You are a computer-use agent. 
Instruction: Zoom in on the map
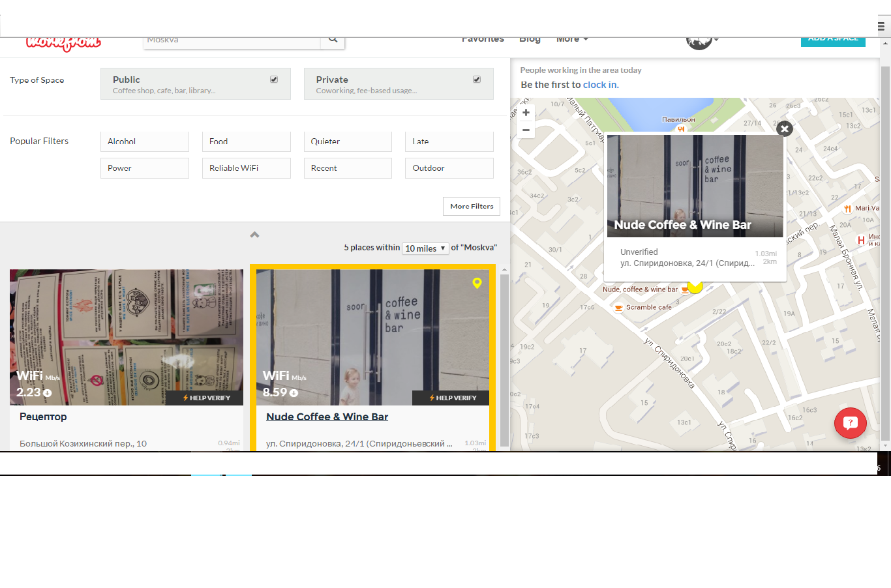(526, 113)
